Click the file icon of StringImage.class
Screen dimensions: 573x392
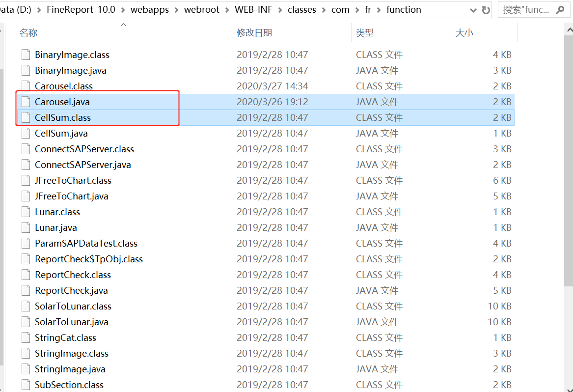click(x=26, y=353)
